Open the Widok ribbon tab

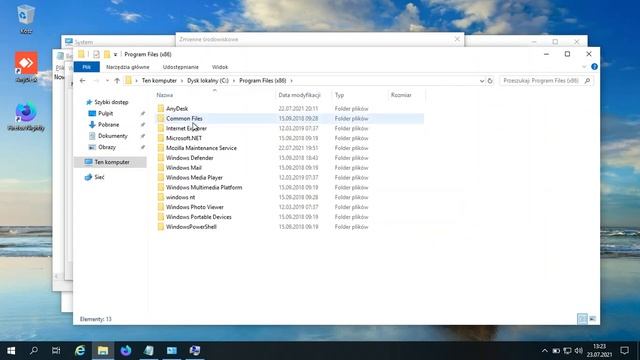pyautogui.click(x=220, y=67)
